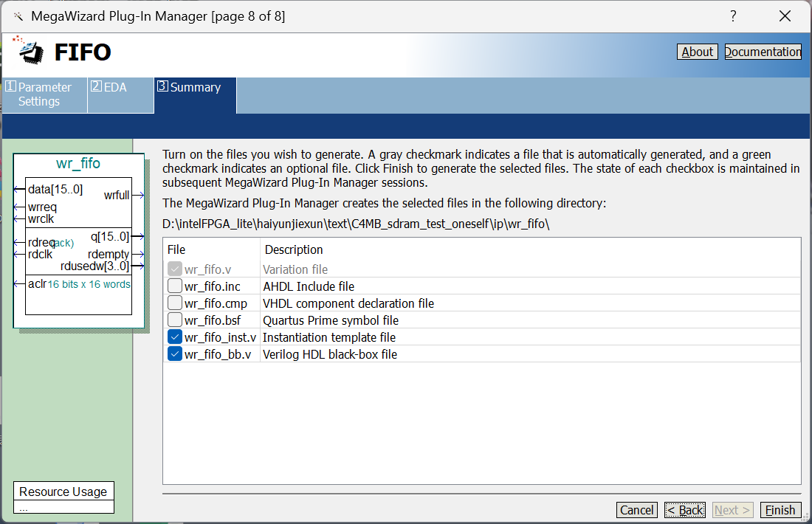The width and height of the screenshot is (812, 524).
Task: Click the rdusedw[3..0] port label
Action: 94,266
